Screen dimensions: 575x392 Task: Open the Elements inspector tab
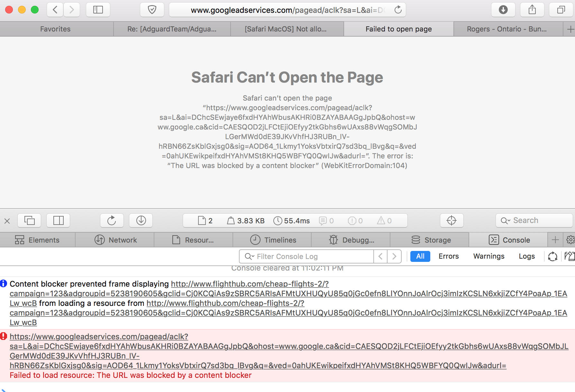tap(37, 240)
